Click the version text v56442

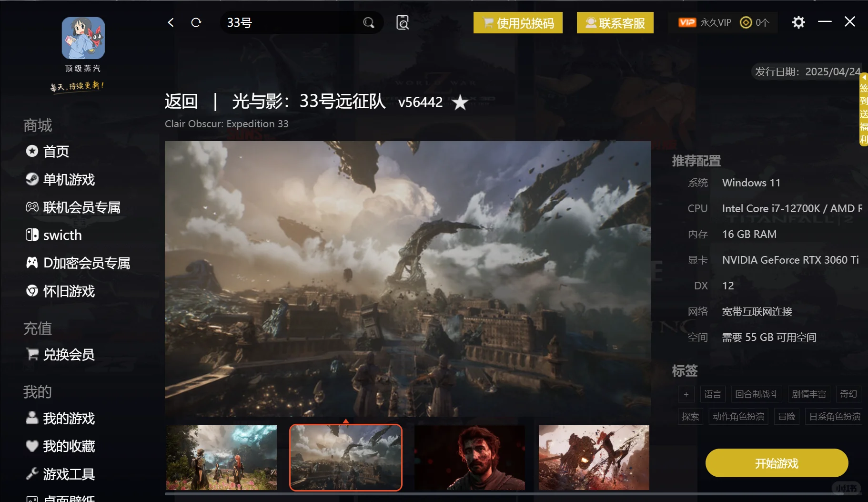420,102
